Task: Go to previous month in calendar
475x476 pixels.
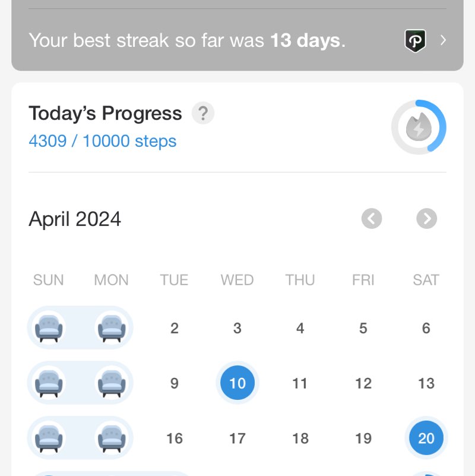Action: pos(372,219)
